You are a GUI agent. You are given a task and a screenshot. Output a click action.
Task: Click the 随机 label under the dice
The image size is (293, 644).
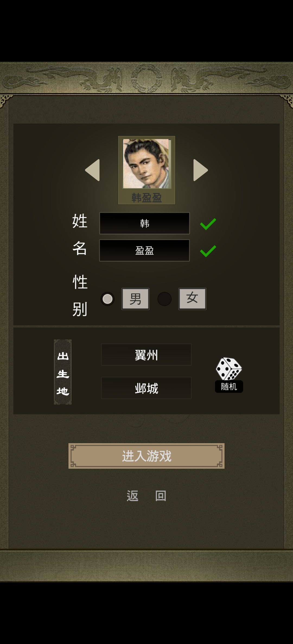pos(229,386)
